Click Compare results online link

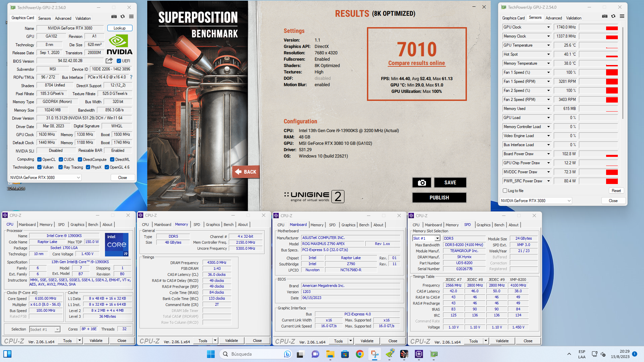pyautogui.click(x=417, y=63)
